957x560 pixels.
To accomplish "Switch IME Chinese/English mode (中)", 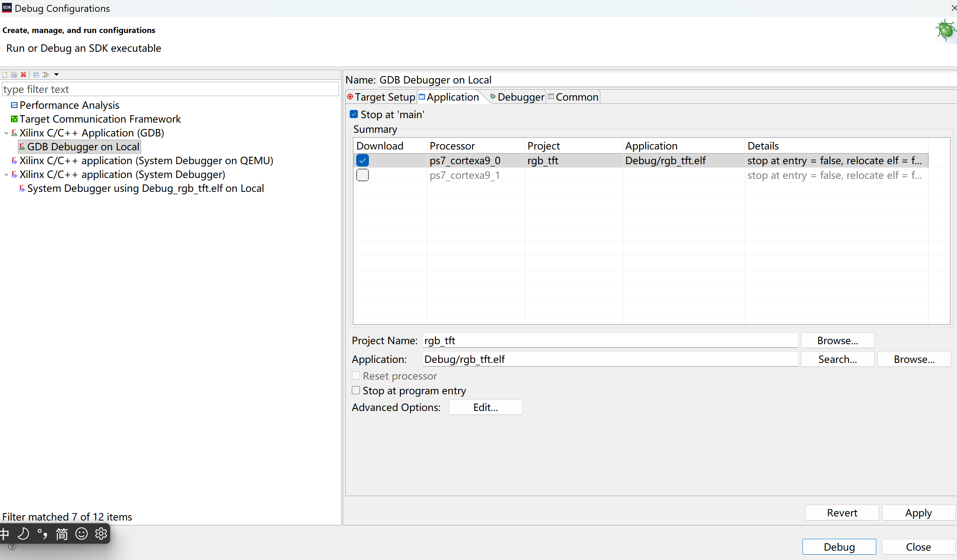I will [4, 534].
